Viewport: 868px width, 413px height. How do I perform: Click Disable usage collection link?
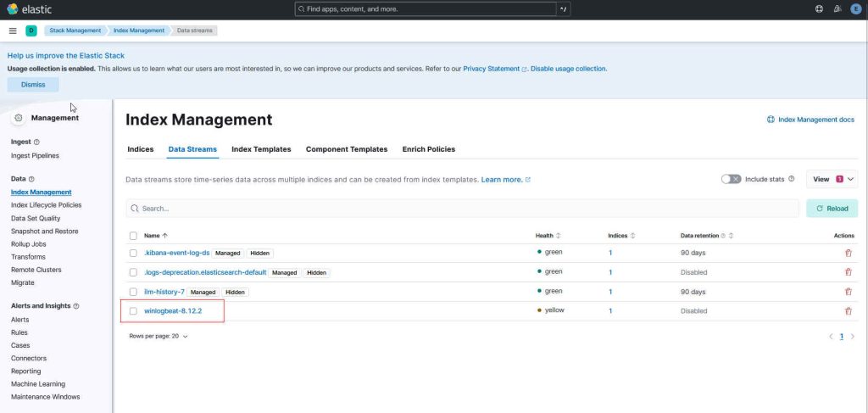click(569, 70)
